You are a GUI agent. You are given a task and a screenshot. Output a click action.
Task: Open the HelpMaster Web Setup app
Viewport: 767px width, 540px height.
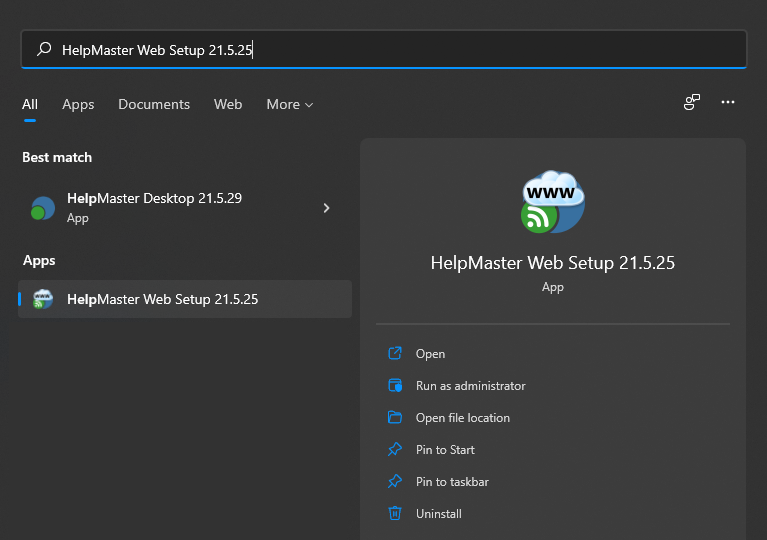pyautogui.click(x=430, y=354)
